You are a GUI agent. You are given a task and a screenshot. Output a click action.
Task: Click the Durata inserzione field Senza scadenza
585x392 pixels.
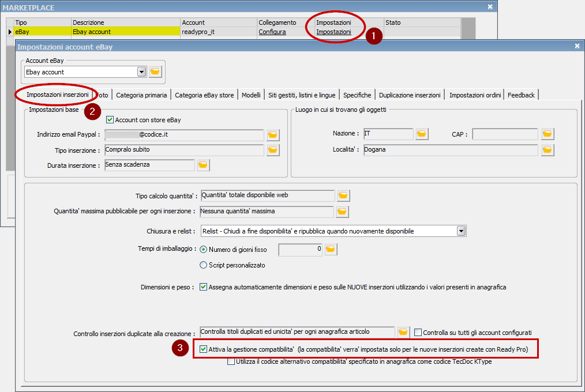pos(149,165)
